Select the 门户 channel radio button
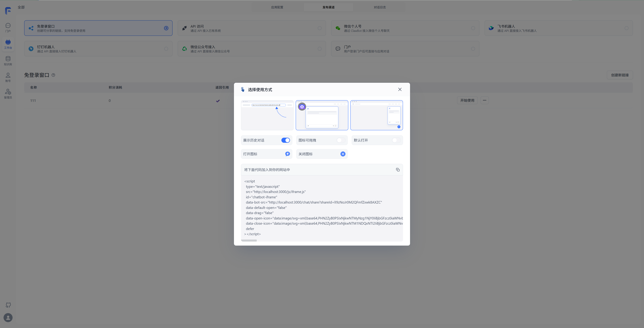The image size is (644, 328). 473,49
